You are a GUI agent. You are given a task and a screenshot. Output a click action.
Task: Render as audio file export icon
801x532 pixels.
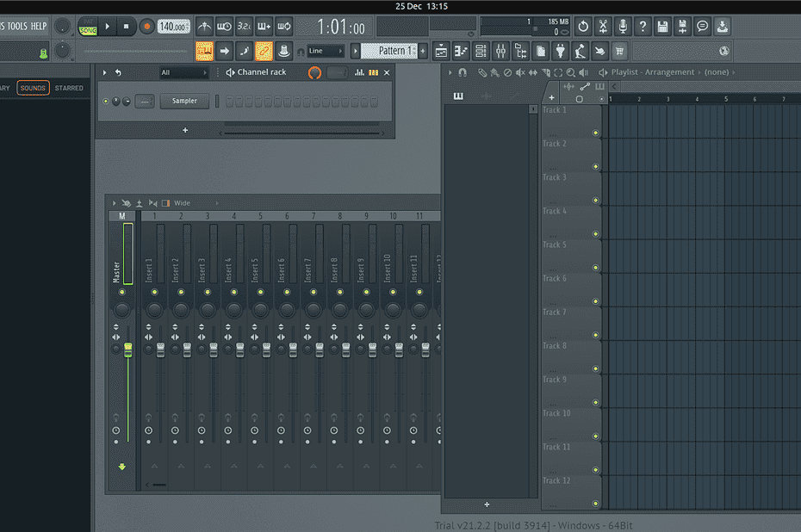(x=682, y=26)
